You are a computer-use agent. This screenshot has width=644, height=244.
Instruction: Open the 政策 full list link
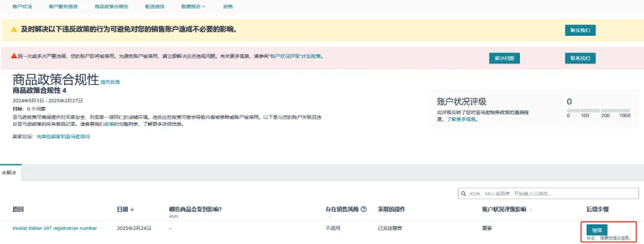point(109,123)
